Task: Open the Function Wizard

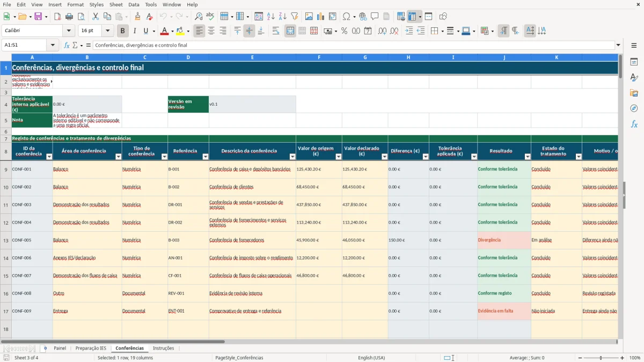Action: (67, 45)
